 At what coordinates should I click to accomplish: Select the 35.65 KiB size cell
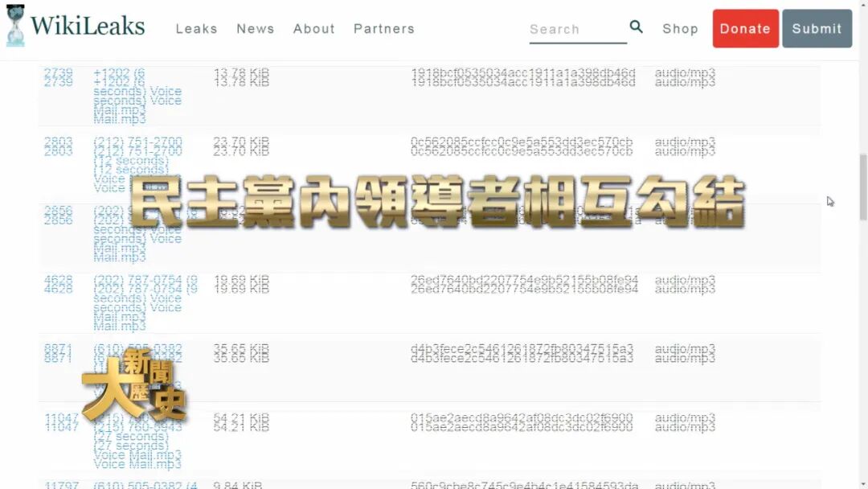[x=241, y=353]
